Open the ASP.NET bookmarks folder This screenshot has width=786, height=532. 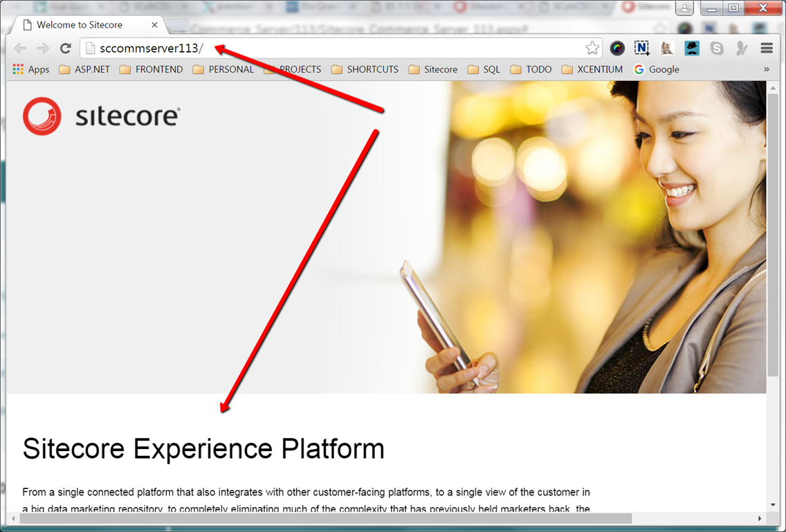point(84,69)
